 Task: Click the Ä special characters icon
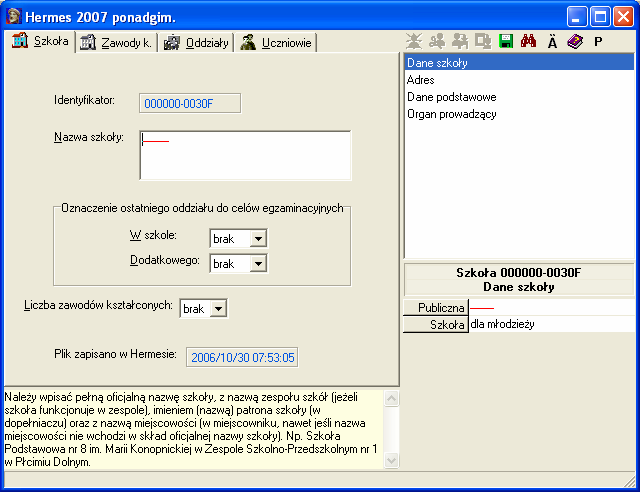point(552,42)
